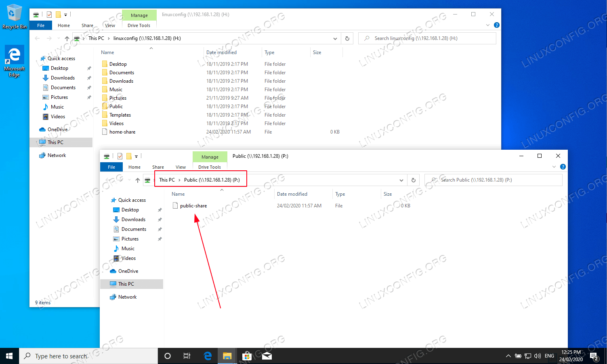The height and width of the screenshot is (364, 607).
Task: Click Properties quick-access icon in Public title bar
Action: (120, 156)
